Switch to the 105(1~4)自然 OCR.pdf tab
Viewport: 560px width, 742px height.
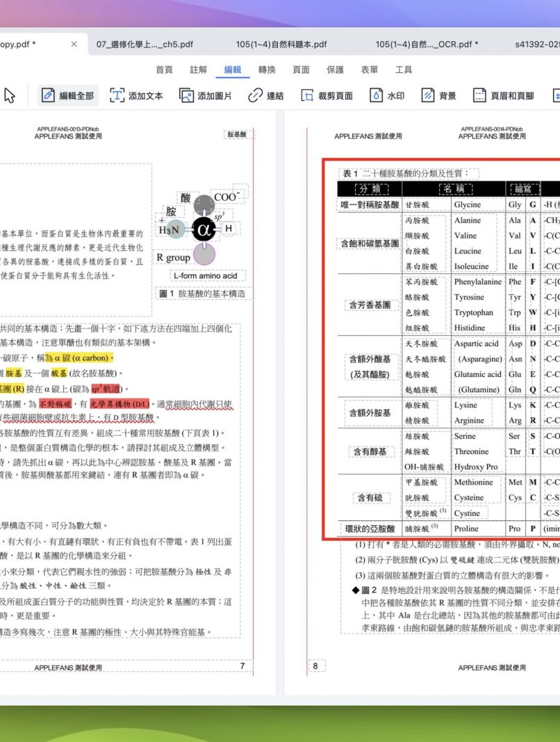click(x=427, y=45)
